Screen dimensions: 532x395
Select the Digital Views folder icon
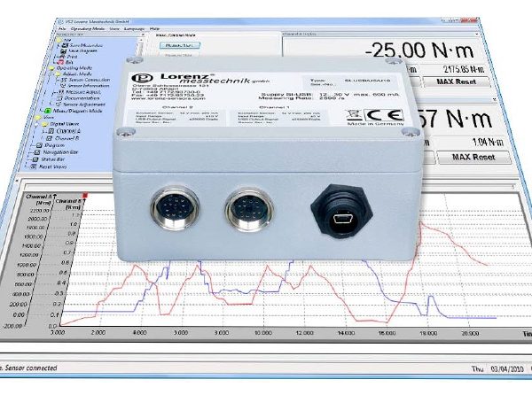coord(44,124)
